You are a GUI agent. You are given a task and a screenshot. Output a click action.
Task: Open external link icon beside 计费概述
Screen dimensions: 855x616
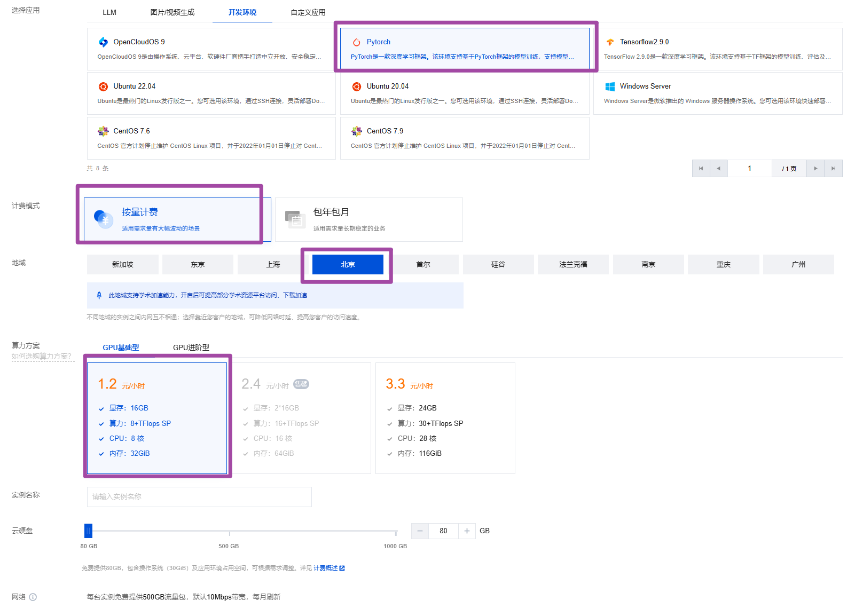[342, 568]
